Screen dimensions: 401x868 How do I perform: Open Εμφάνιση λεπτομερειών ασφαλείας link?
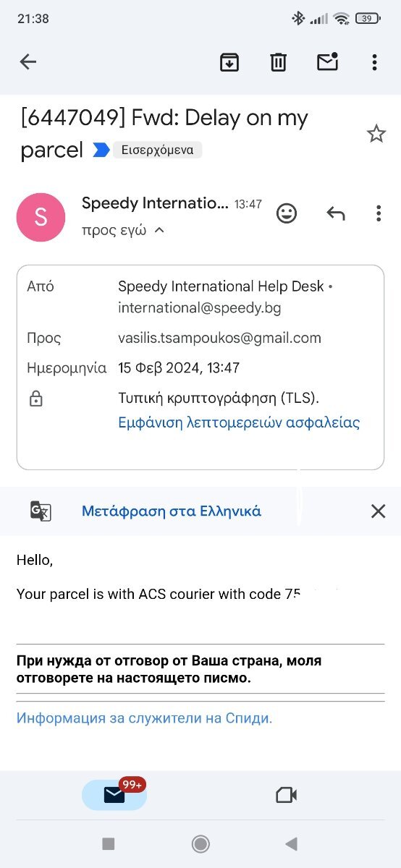(x=239, y=422)
